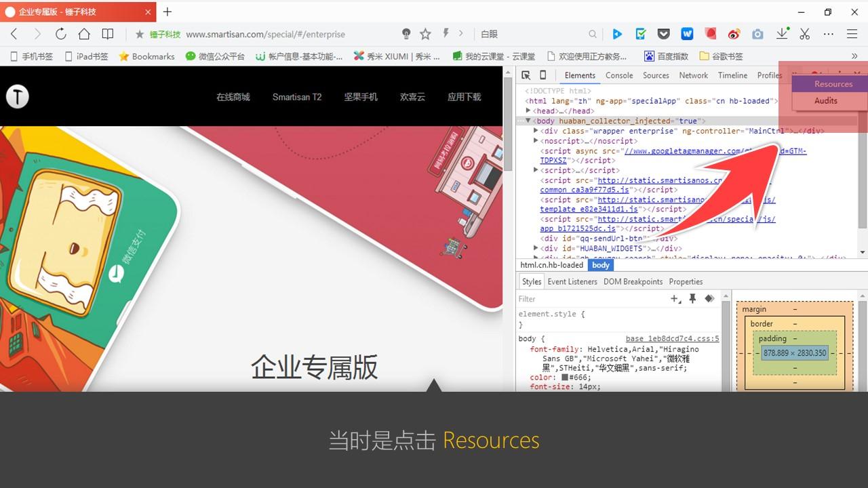Click the #666 color swatch
868x488 pixels.
pyautogui.click(x=565, y=378)
